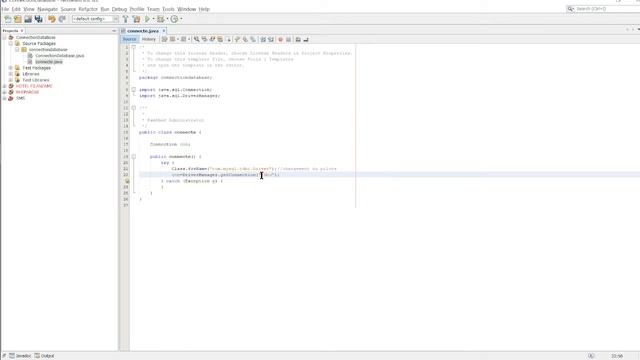The image size is (640, 360).
Task: Switch editor to History view
Action: pos(149,39)
